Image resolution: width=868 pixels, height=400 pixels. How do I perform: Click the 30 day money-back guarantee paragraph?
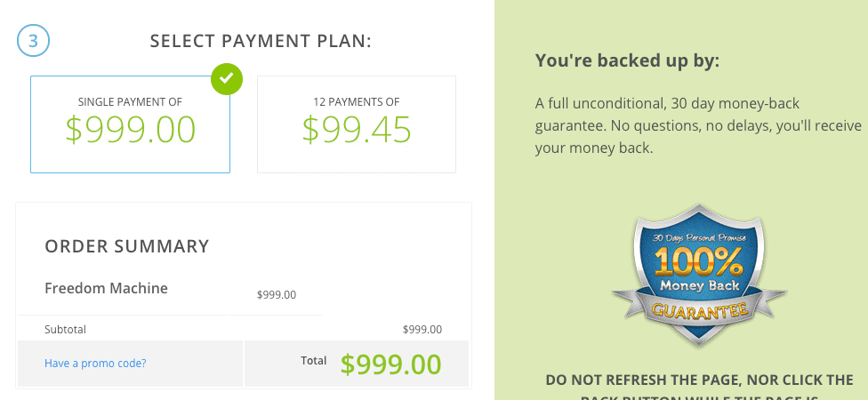pos(698,126)
